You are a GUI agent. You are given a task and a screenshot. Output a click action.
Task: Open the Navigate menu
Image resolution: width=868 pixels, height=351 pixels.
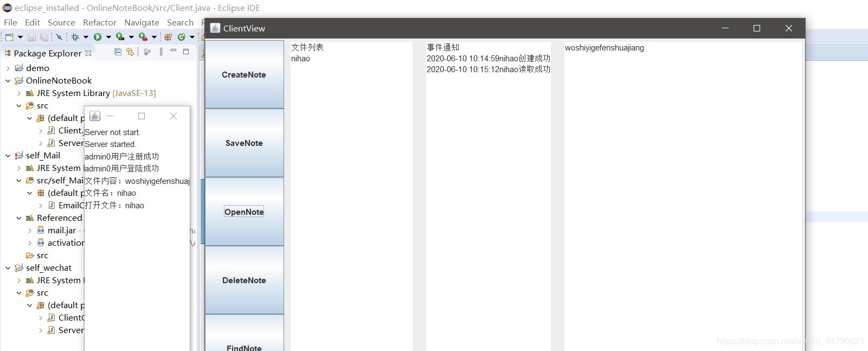click(142, 22)
